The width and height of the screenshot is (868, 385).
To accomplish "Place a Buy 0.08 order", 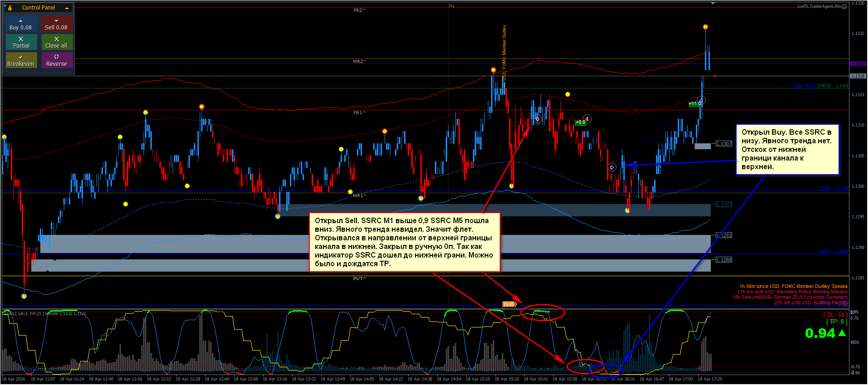I will pyautogui.click(x=20, y=24).
